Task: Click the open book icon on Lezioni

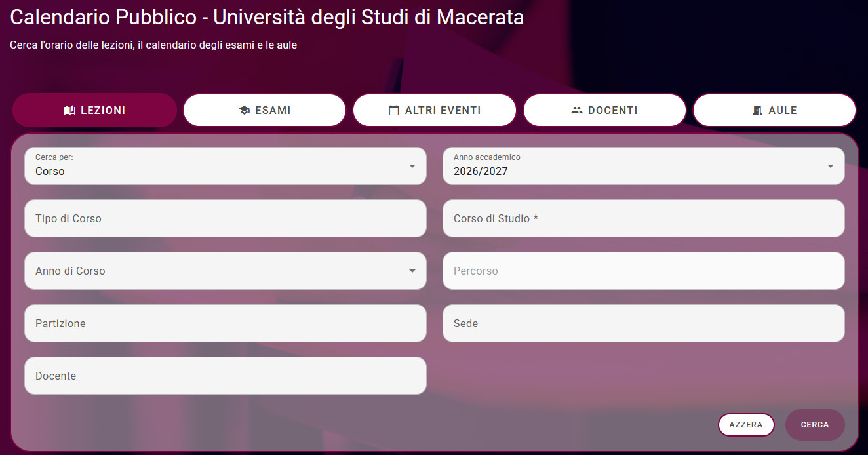Action: tap(69, 110)
